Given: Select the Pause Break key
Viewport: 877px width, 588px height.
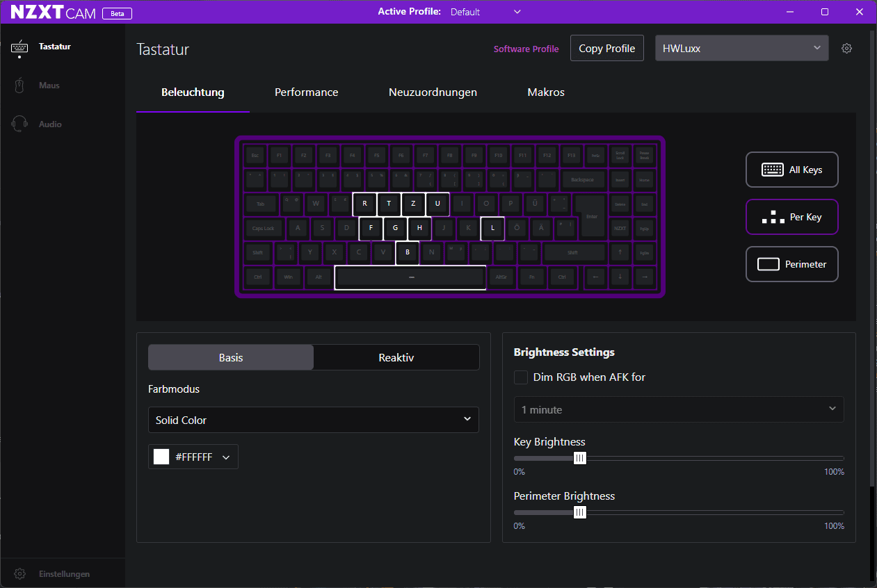Looking at the screenshot, I should [645, 156].
